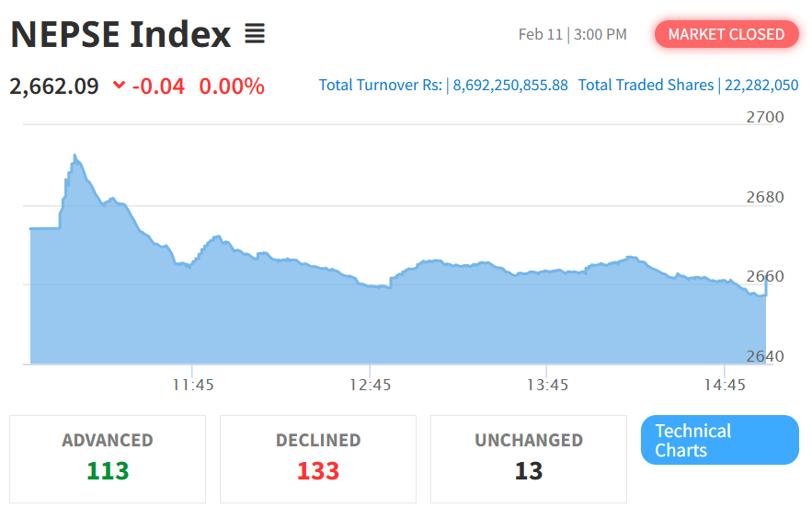Select the ADVANCED 113 card
Viewport: 812px width, 508px height.
point(108,458)
